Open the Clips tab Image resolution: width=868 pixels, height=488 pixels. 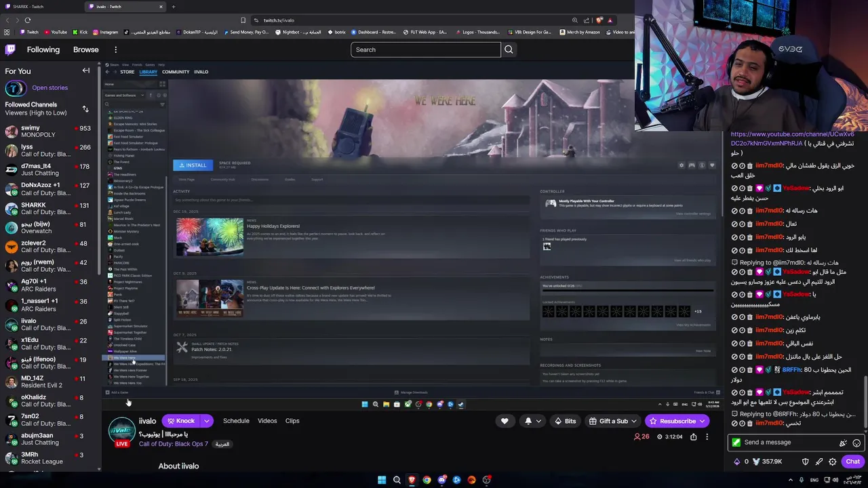292,421
